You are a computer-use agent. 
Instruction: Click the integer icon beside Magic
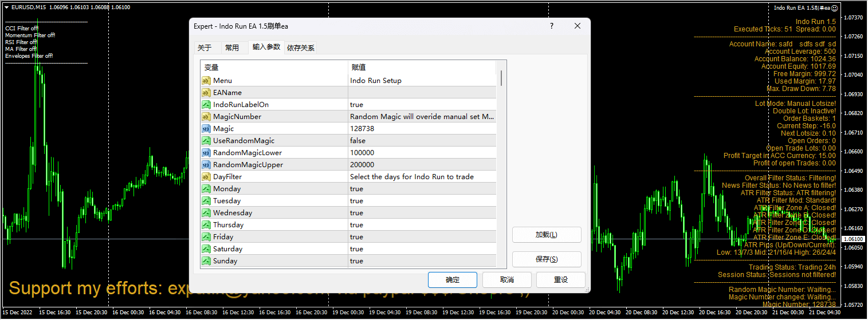[206, 129]
